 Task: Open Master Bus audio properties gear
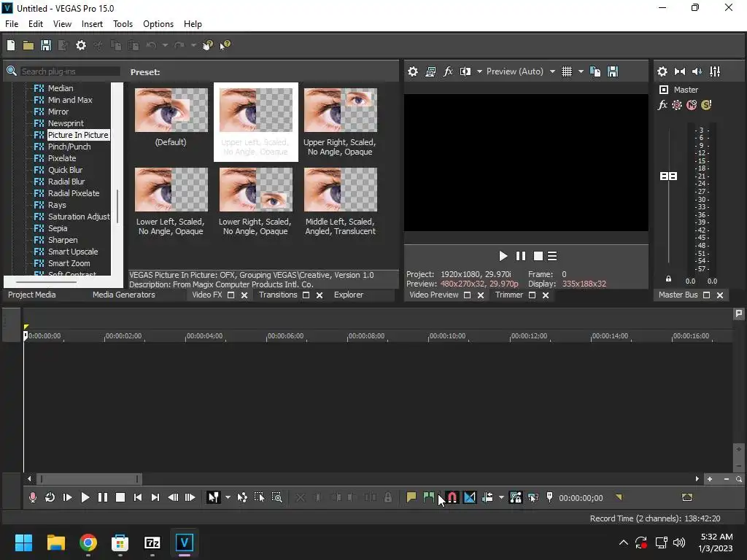(x=662, y=71)
